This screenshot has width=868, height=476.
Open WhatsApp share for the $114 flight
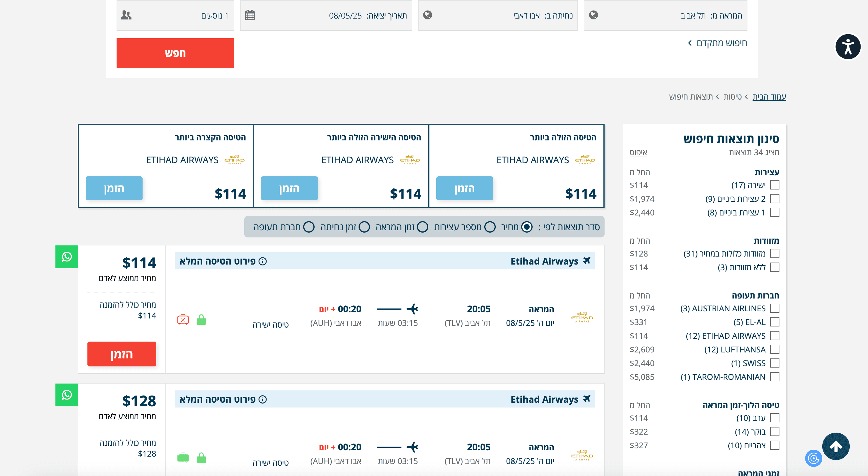pos(67,257)
